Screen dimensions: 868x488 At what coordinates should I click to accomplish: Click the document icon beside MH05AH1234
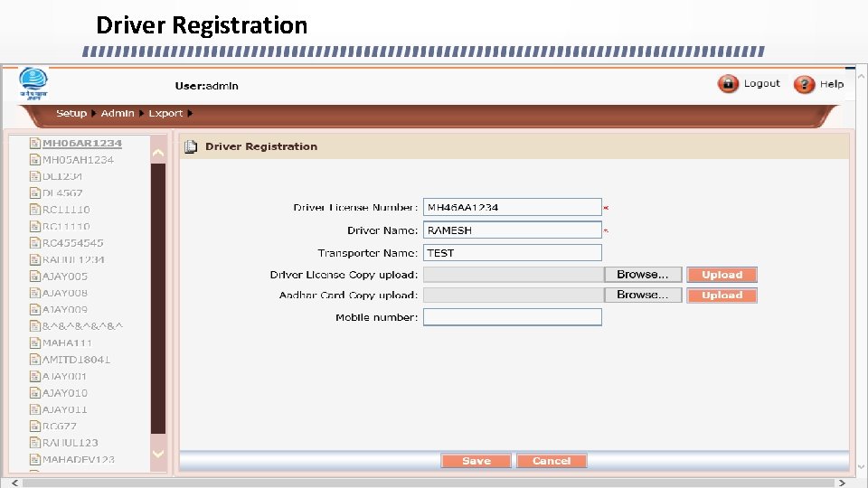35,160
